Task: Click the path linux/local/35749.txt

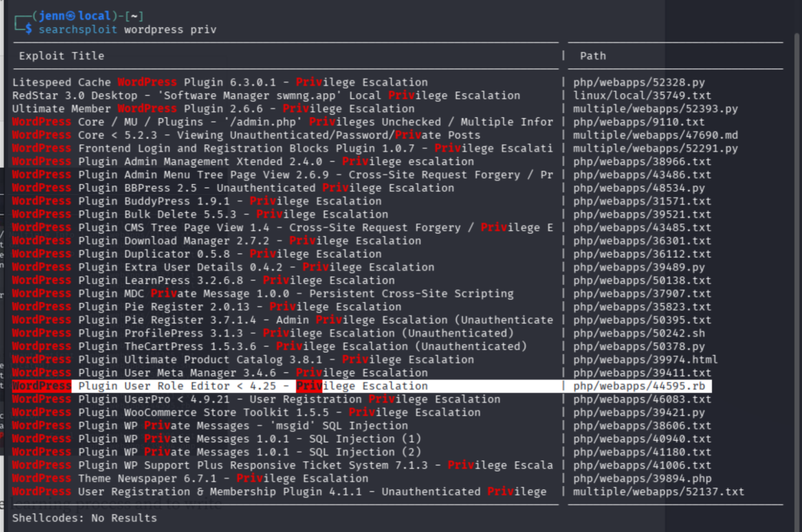Action: tap(642, 95)
